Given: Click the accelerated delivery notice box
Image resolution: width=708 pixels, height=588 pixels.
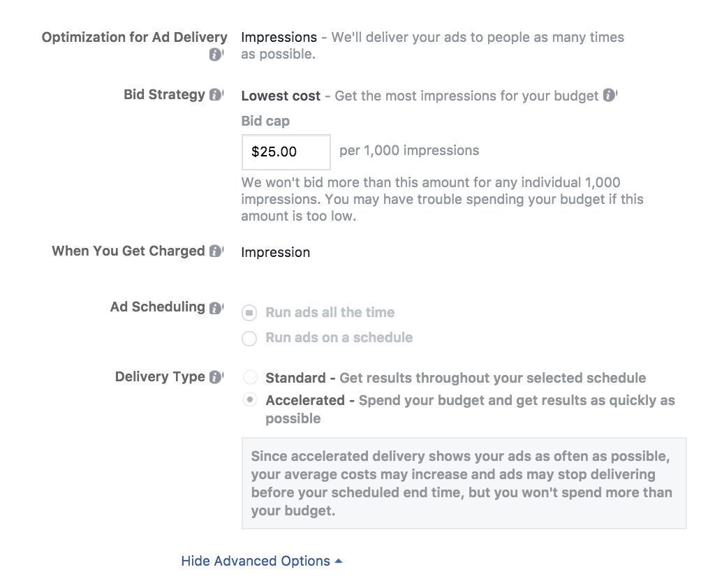Looking at the screenshot, I should point(464,483).
